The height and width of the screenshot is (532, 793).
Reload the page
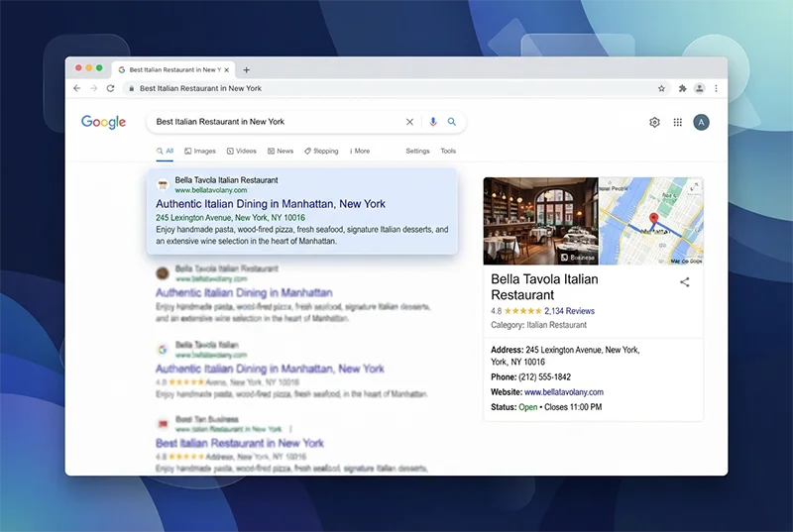pyautogui.click(x=110, y=88)
